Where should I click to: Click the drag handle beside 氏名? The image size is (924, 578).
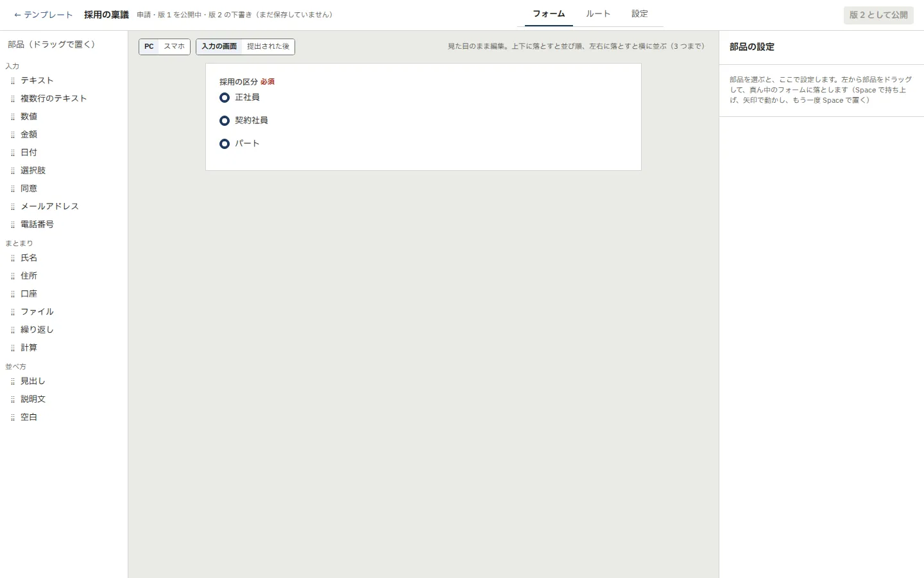[13, 258]
